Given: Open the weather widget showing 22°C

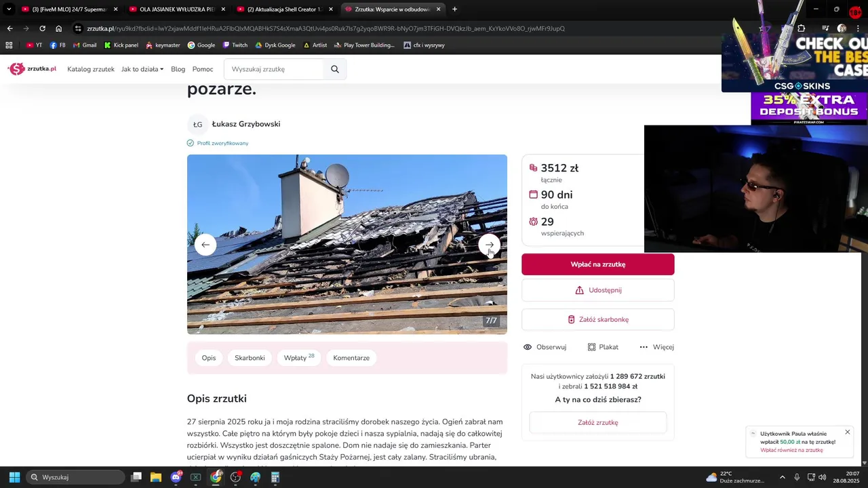Looking at the screenshot, I should [734, 477].
